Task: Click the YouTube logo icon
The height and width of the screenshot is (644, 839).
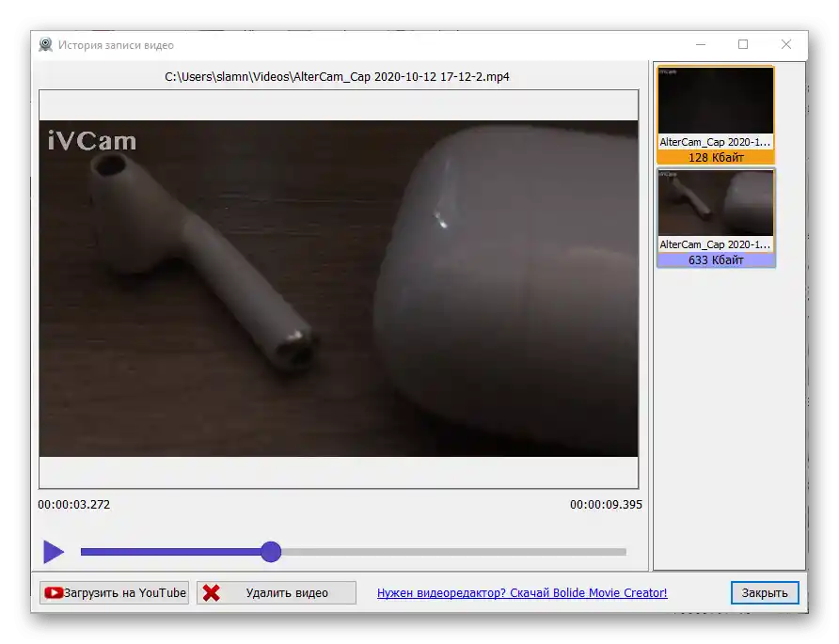Action: 54,592
